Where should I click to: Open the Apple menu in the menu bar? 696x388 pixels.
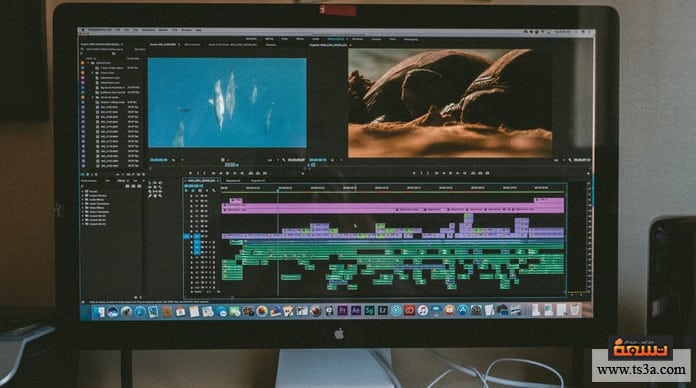pos(83,30)
